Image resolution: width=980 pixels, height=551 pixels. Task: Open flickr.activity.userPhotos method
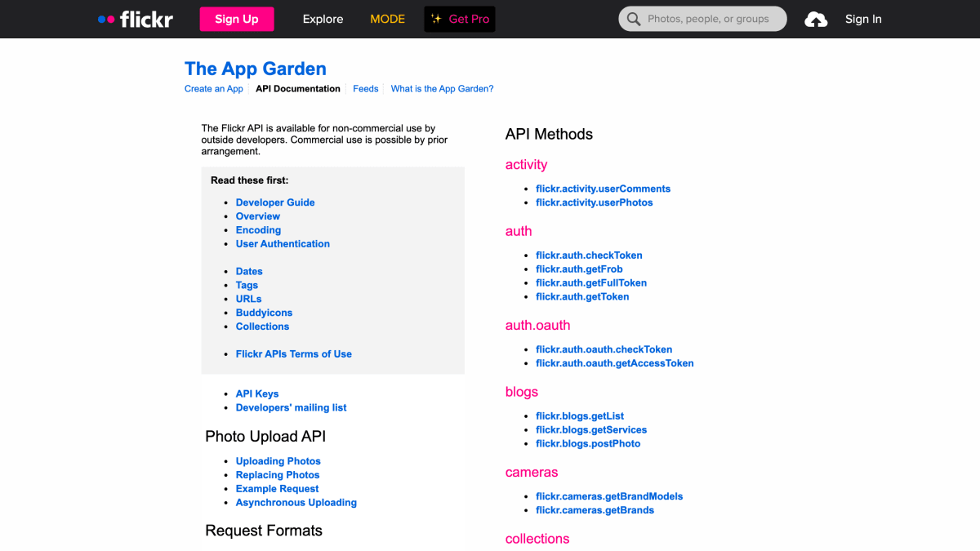595,202
